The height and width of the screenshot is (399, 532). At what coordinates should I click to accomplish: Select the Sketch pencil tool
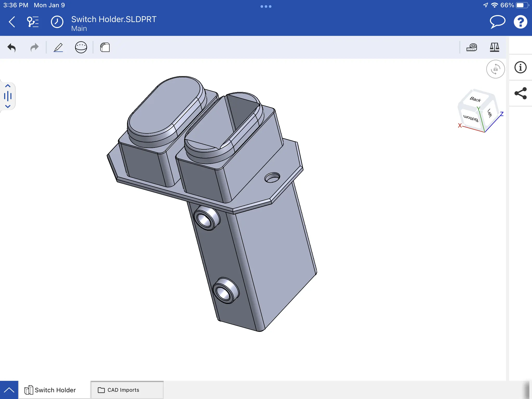point(58,48)
